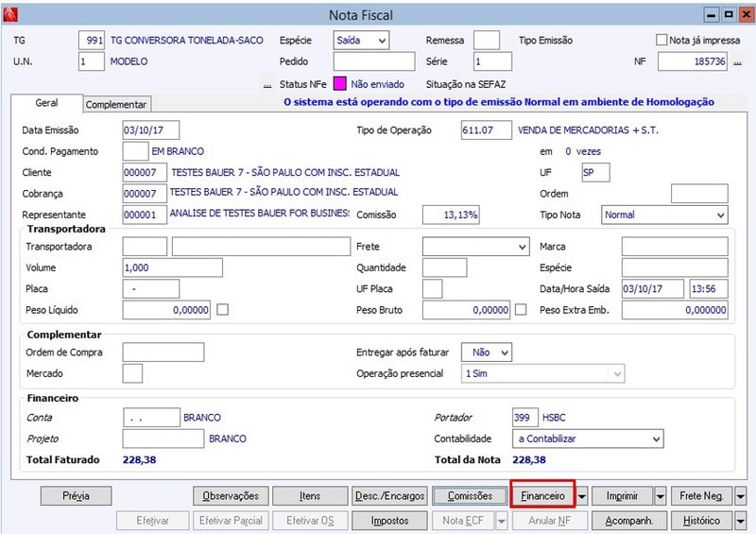Click the magenta Status NFe color indicator
The height and width of the screenshot is (534, 756).
(x=340, y=84)
